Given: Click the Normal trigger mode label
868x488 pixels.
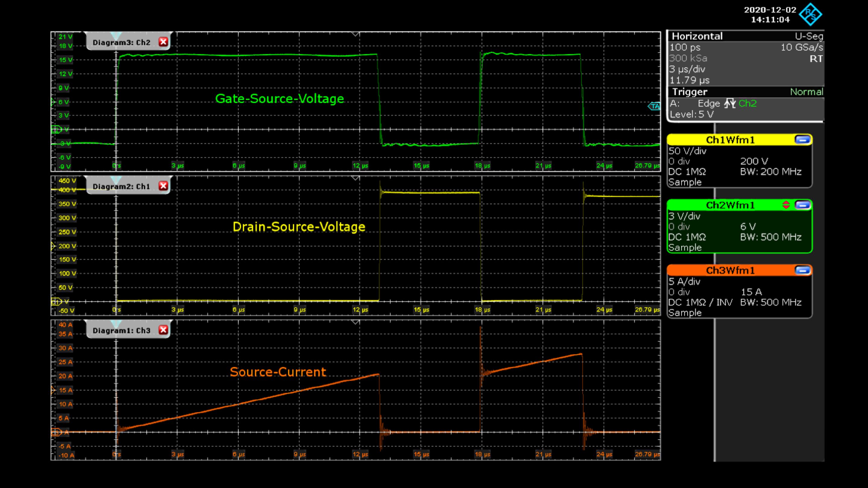Looking at the screenshot, I should point(807,92).
